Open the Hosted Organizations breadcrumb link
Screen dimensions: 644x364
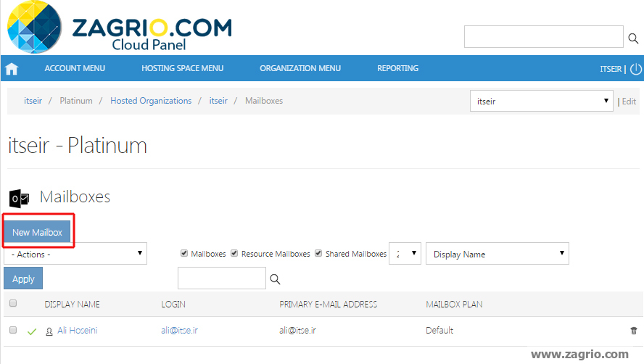151,101
